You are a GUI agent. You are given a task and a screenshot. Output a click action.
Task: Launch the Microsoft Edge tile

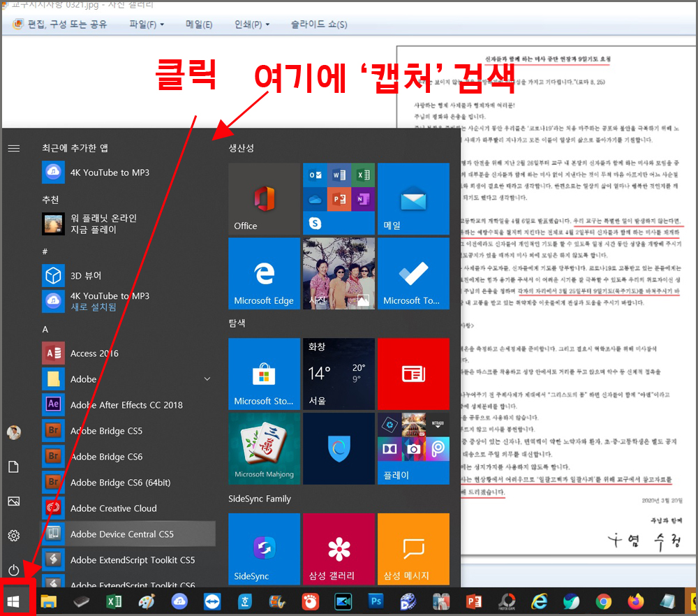265,274
